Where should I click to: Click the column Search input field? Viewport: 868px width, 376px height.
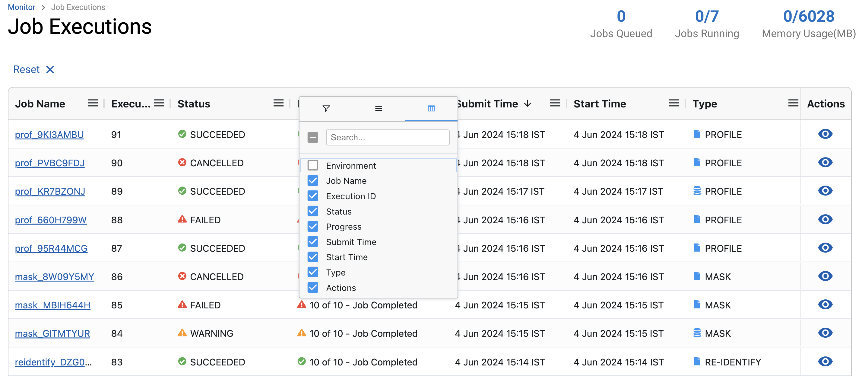388,137
